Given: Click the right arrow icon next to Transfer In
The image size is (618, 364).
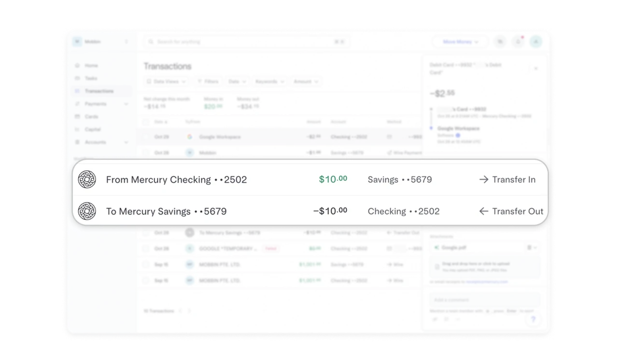Looking at the screenshot, I should click(484, 180).
